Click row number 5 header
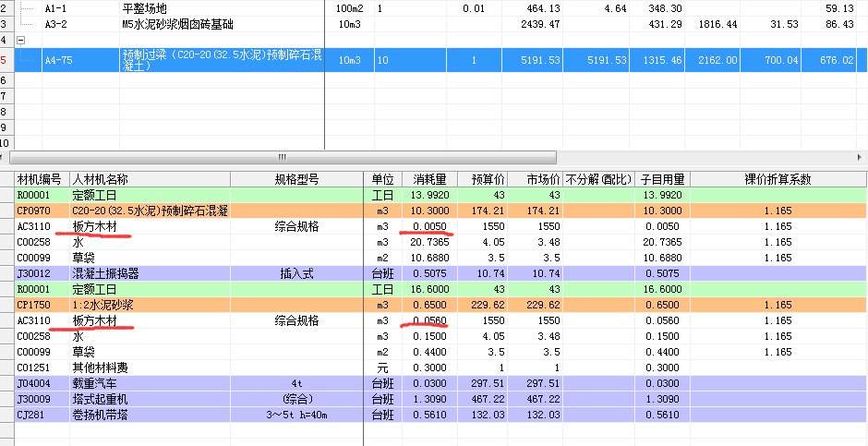Screen dimensions: 868x446 tap(6, 60)
